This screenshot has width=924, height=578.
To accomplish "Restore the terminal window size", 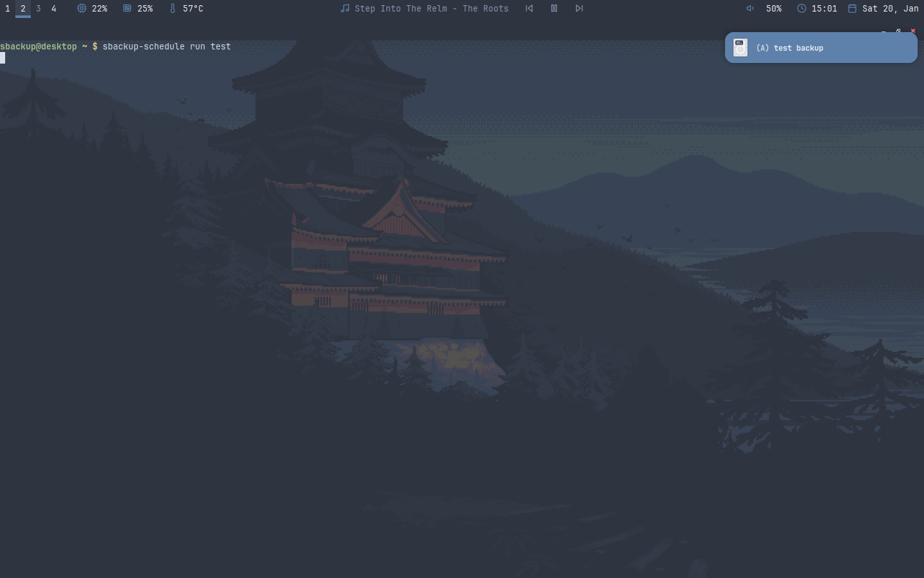I will pos(898,31).
